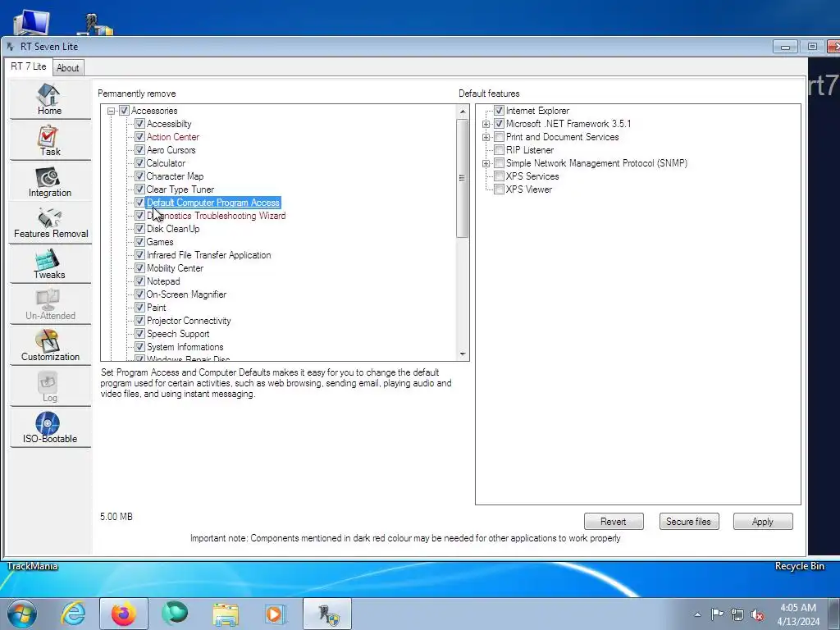Show hidden tray icons arrow
This screenshot has width=840, height=630.
[697, 614]
